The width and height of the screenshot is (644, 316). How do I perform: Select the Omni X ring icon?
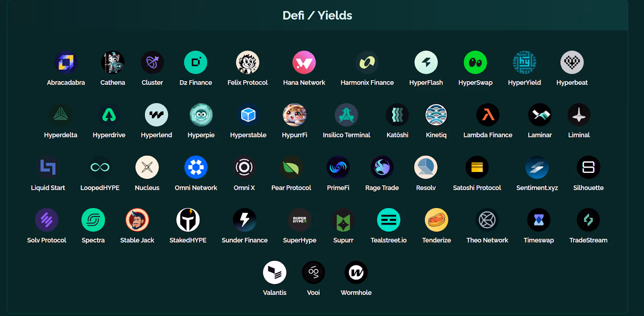[x=244, y=167]
